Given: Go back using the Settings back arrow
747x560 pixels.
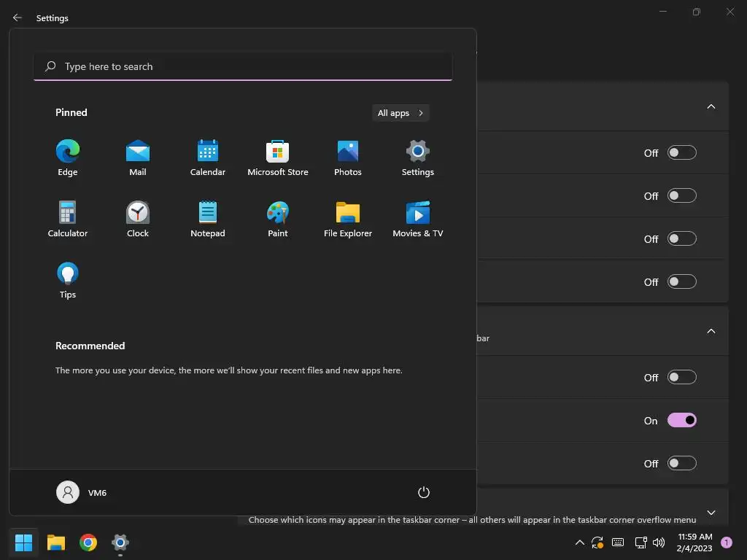Looking at the screenshot, I should (18, 17).
